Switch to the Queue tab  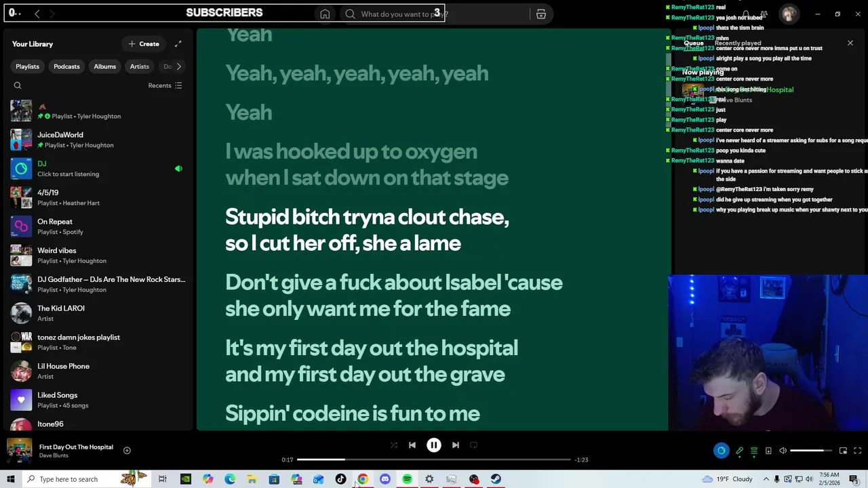coord(693,43)
